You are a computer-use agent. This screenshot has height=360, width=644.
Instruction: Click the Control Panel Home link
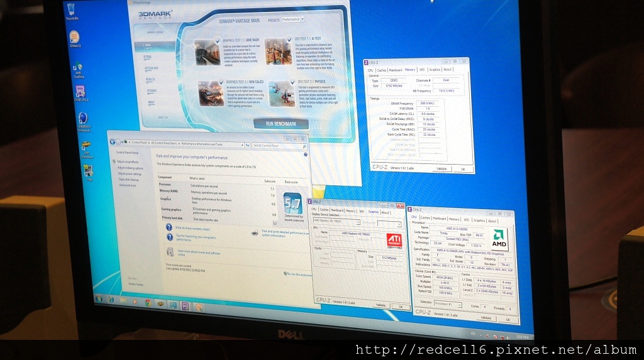127,152
